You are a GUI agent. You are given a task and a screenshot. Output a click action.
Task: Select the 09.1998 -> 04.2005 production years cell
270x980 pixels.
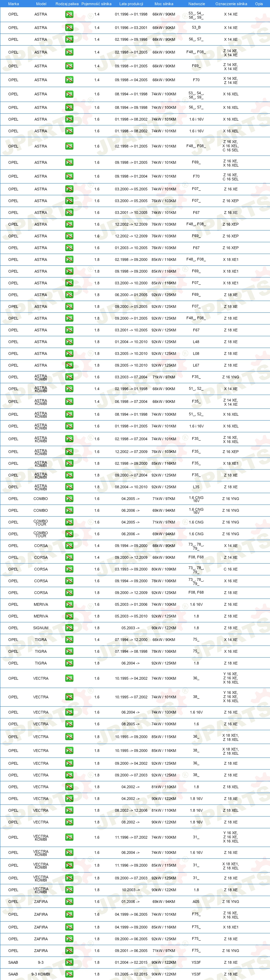coord(131,80)
